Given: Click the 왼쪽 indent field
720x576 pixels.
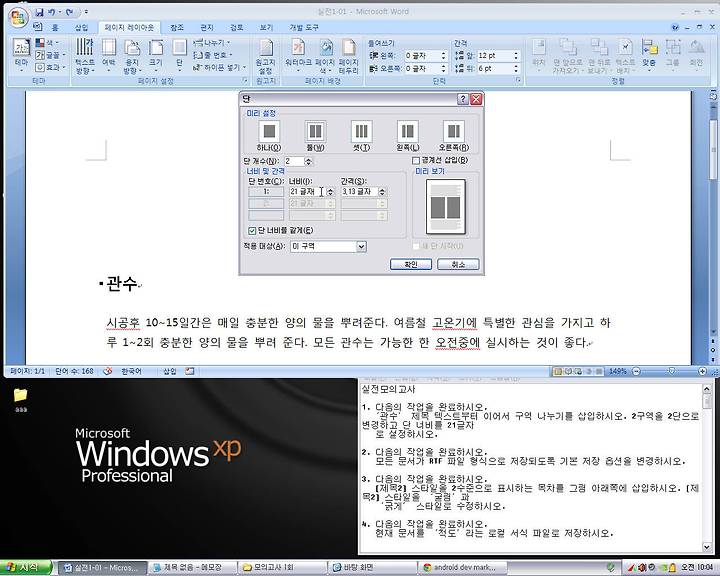Looking at the screenshot, I should point(422,56).
